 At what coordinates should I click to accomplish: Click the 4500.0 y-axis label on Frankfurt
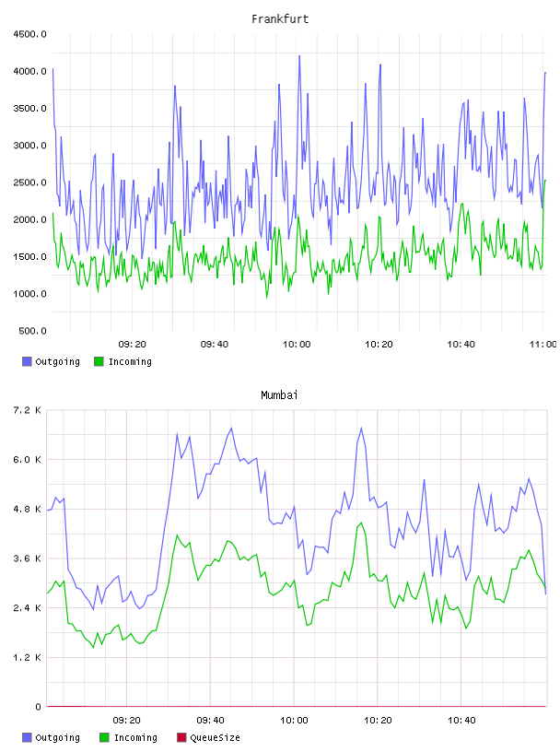29,34
